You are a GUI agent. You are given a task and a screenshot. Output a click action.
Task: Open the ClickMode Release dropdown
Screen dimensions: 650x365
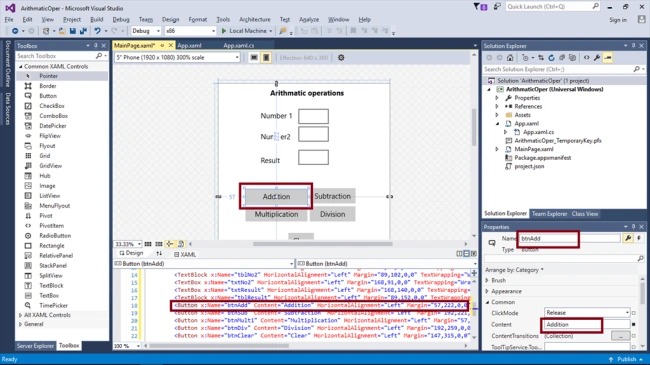(587, 313)
